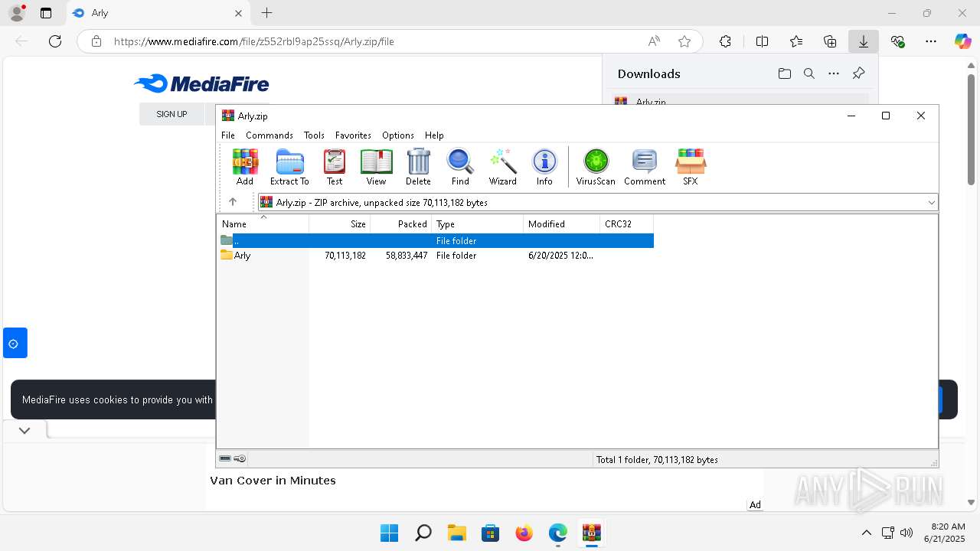
Task: Select the parent folder '..' row
Action: 436,240
